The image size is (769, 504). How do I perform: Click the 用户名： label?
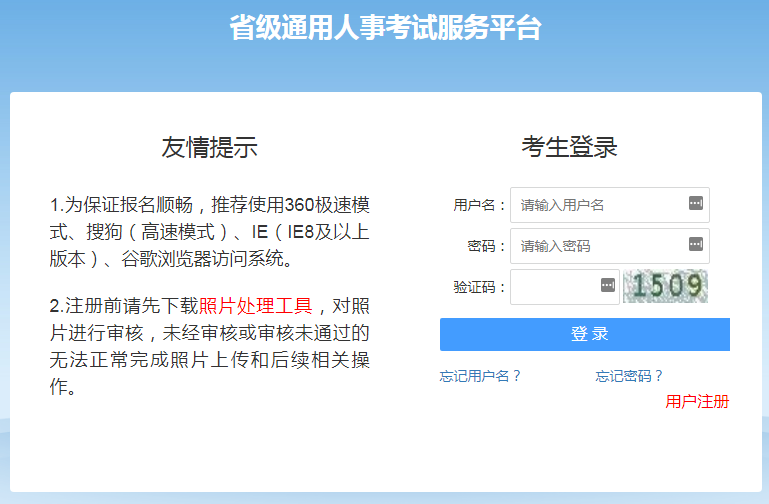click(x=480, y=206)
